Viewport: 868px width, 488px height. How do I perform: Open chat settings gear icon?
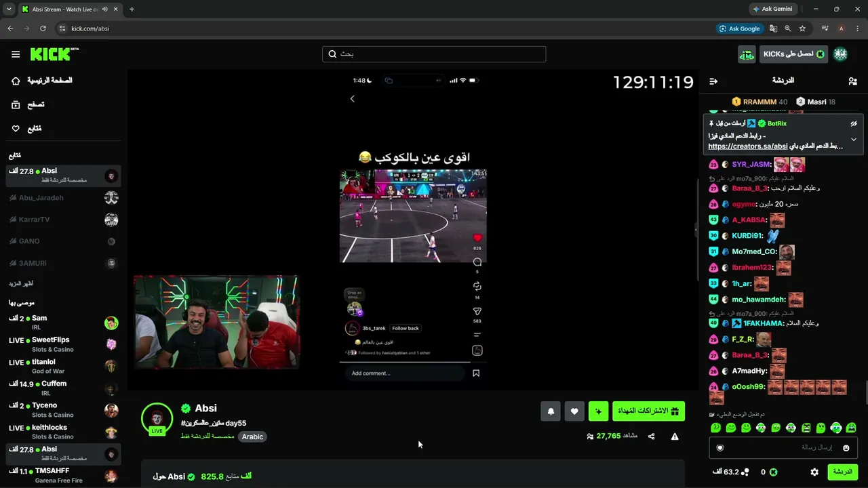pyautogui.click(x=814, y=472)
